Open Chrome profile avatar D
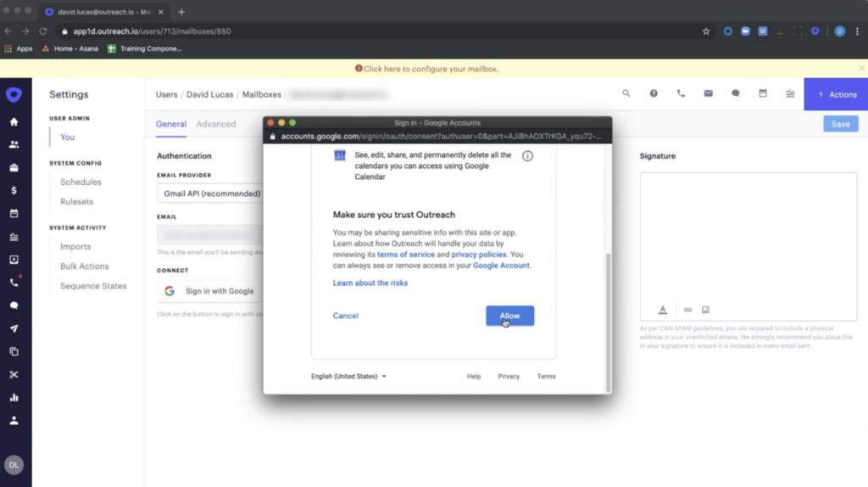 click(x=840, y=31)
